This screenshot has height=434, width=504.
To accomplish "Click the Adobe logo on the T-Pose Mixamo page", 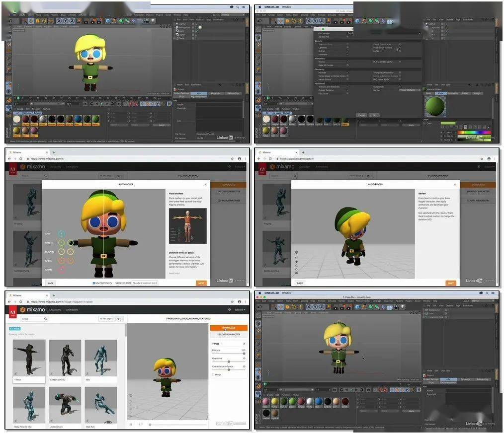I will [x=13, y=311].
